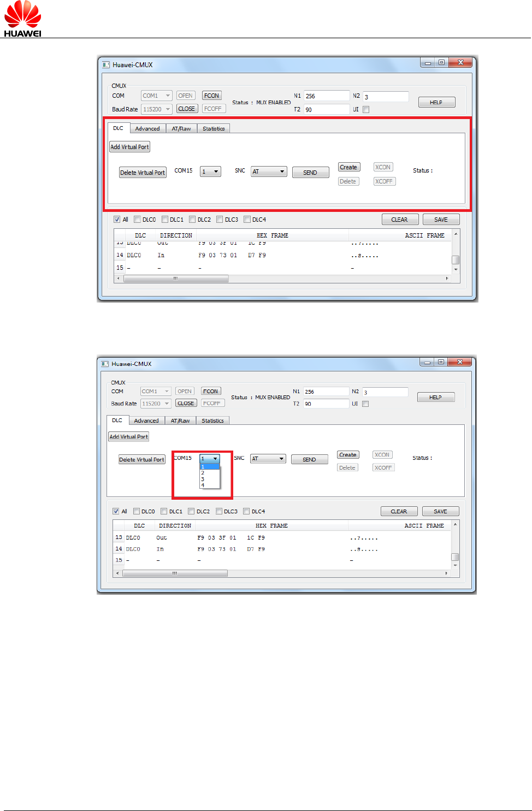The image size is (532, 811).
Task: Select log row 13 in lower window
Action: [282, 537]
